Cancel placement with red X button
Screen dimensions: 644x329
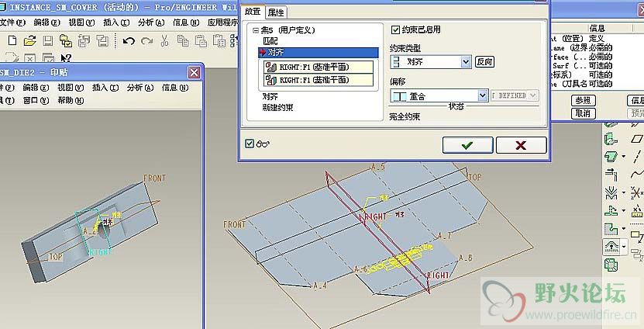[x=522, y=145]
